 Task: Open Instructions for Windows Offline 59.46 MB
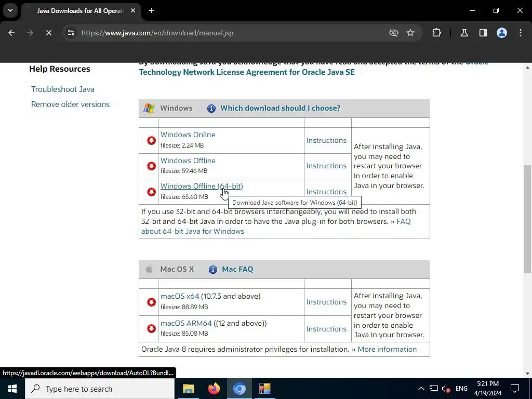tap(326, 166)
